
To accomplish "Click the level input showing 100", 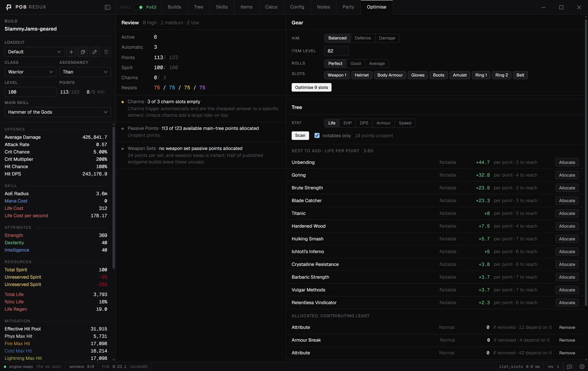I will (30, 92).
